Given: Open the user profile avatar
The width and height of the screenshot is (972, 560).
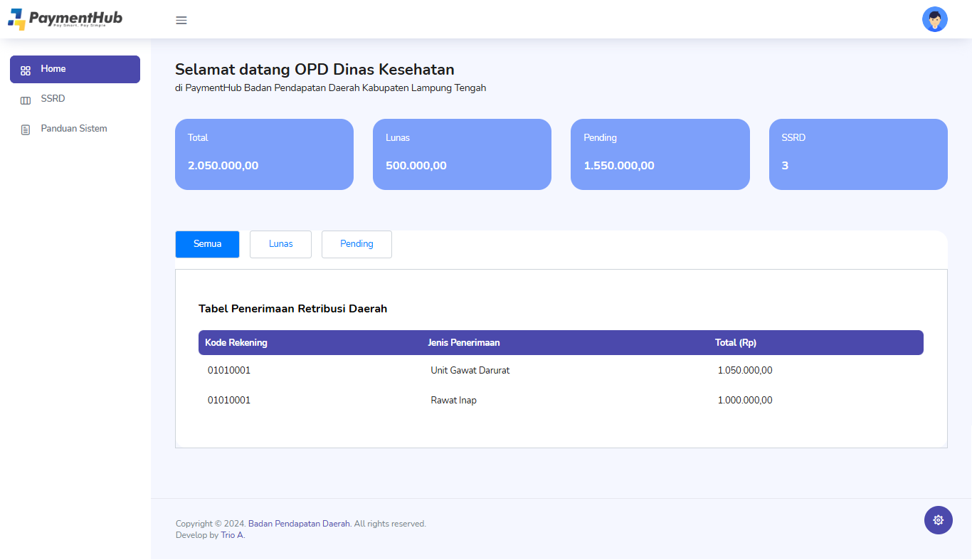Looking at the screenshot, I should pyautogui.click(x=934, y=19).
